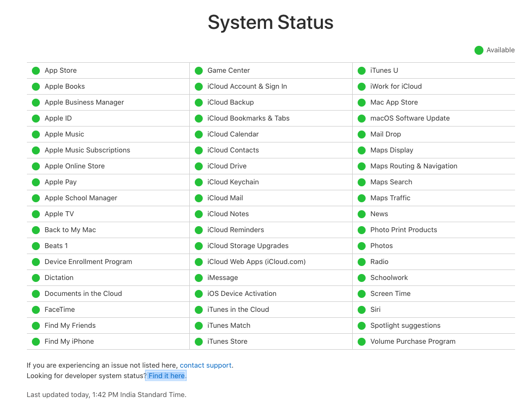This screenshot has height=404, width=532.
Task: Click the iCloud Keychain service label
Action: pos(233,182)
